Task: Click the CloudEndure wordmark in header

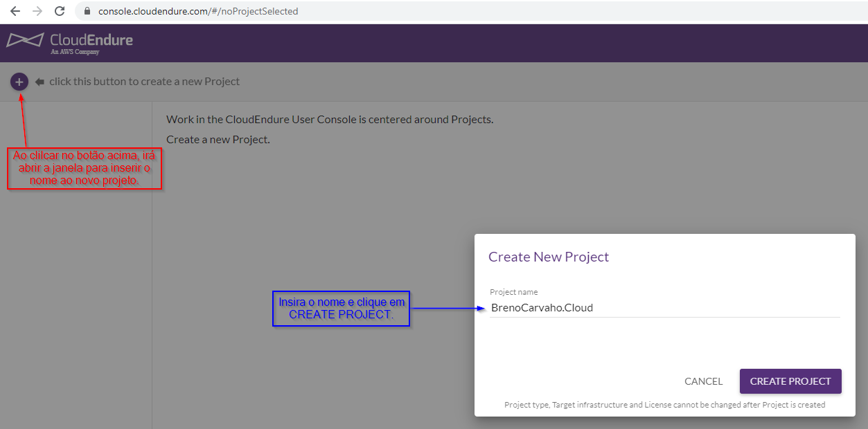Action: pyautogui.click(x=91, y=39)
